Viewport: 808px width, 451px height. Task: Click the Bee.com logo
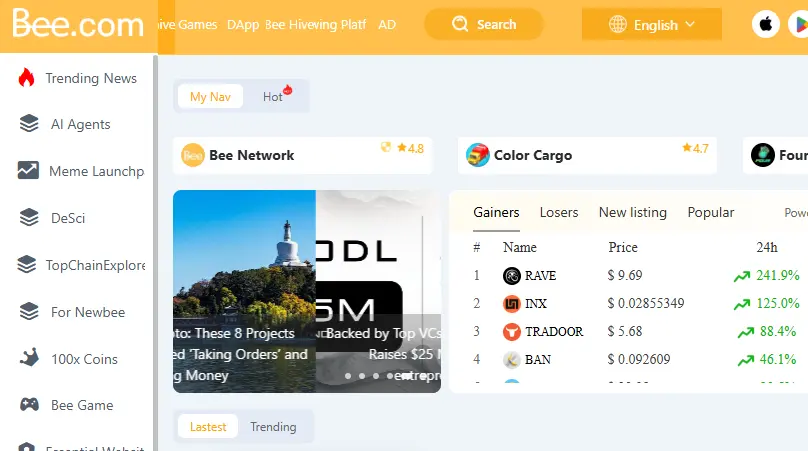78,24
